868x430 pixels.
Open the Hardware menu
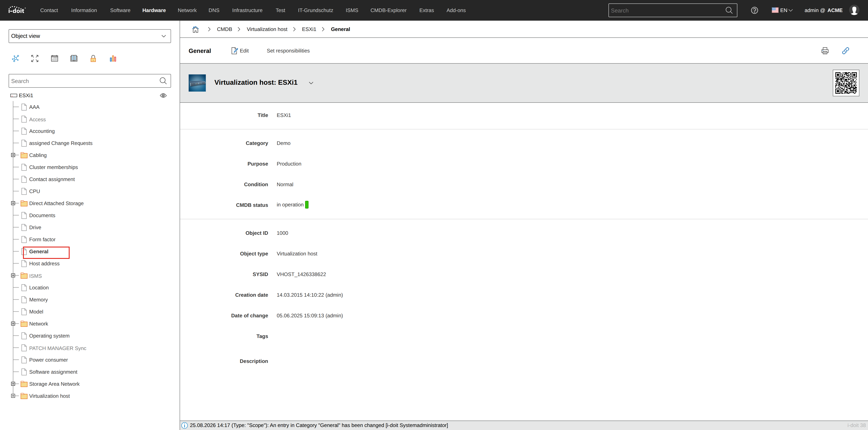click(154, 11)
